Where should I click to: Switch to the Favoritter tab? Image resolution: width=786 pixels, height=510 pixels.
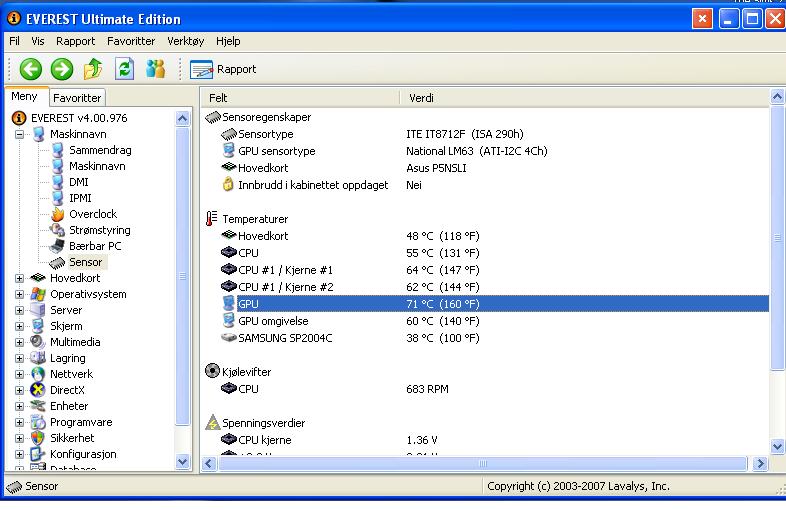pyautogui.click(x=77, y=98)
